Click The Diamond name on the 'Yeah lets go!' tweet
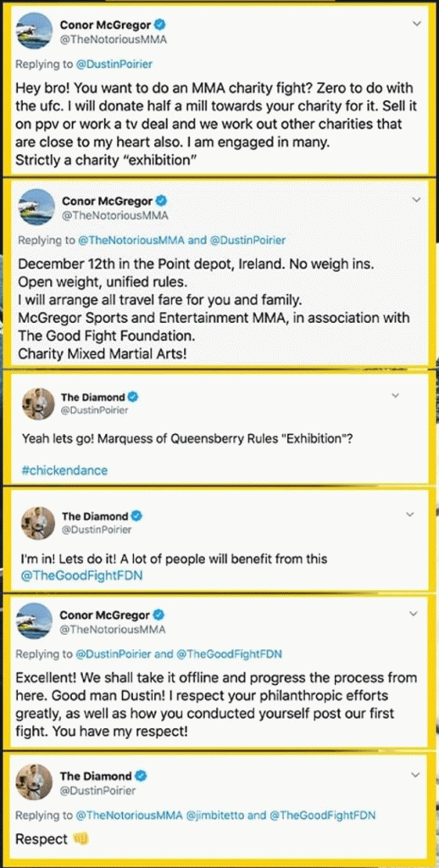Screen dimensions: 439x868 pos(93,397)
